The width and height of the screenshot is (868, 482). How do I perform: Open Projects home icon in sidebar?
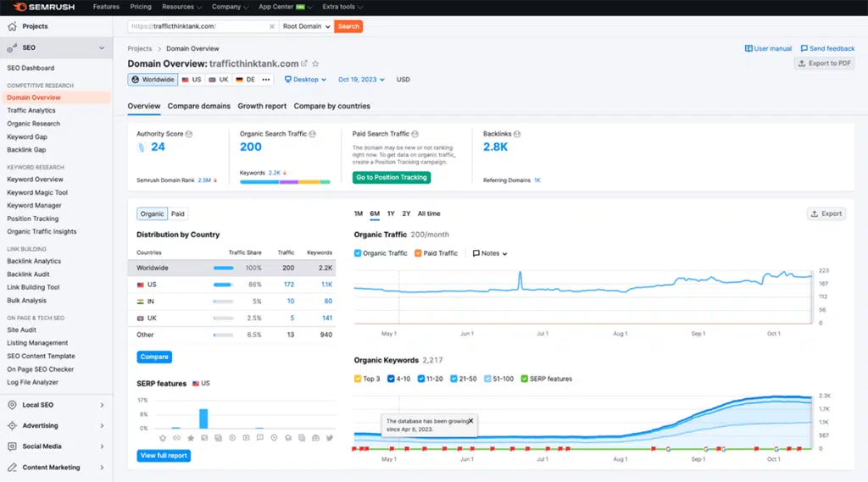pyautogui.click(x=12, y=26)
